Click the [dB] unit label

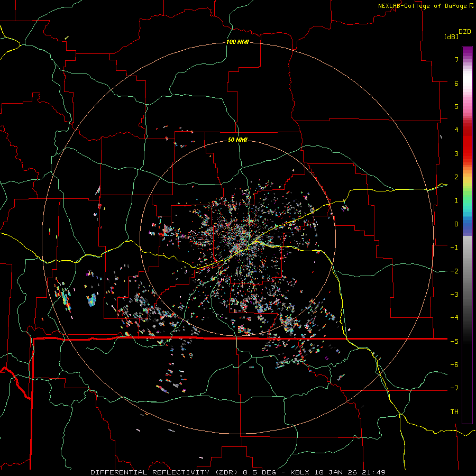point(451,36)
